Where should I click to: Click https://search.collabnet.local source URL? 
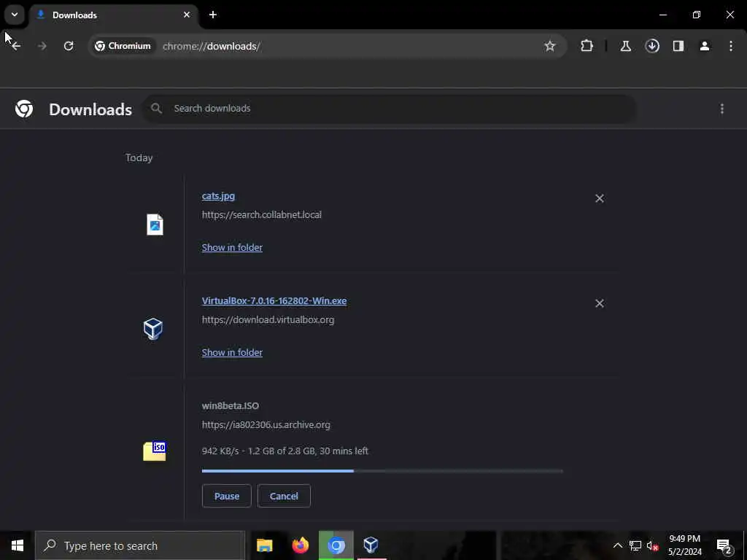pyautogui.click(x=262, y=215)
